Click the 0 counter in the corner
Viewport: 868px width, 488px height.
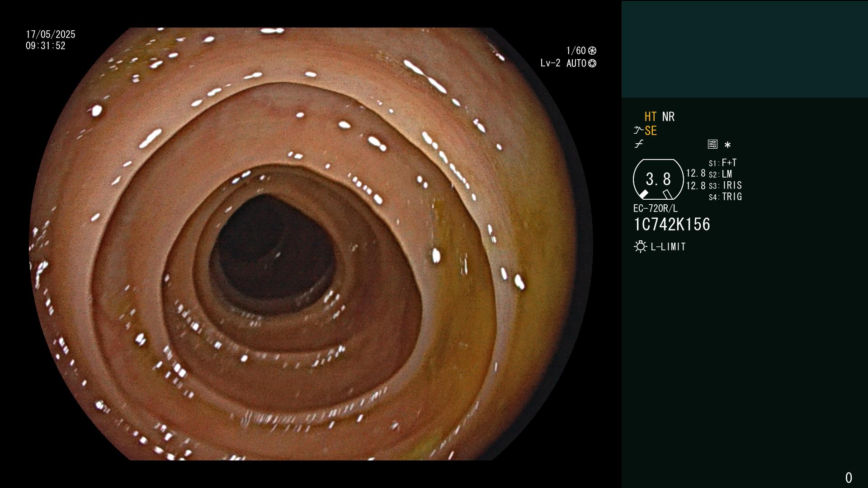849,478
